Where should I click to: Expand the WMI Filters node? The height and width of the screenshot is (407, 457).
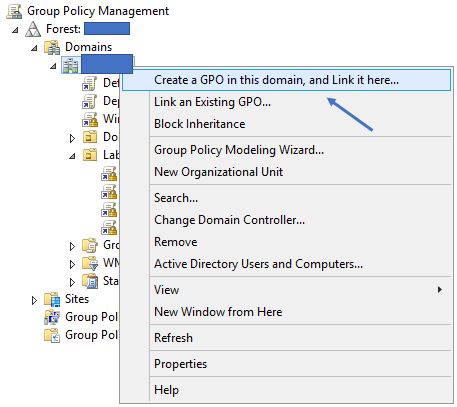point(72,264)
